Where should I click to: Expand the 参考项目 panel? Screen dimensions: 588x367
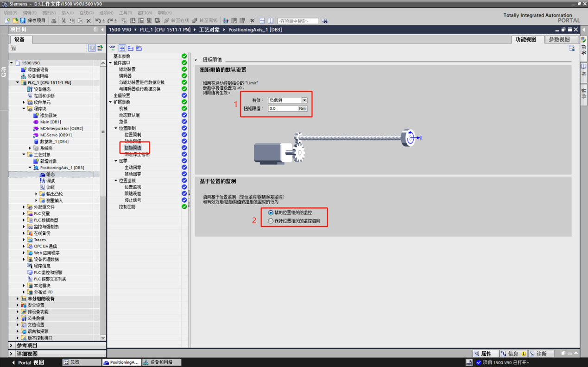pyautogui.click(x=12, y=345)
